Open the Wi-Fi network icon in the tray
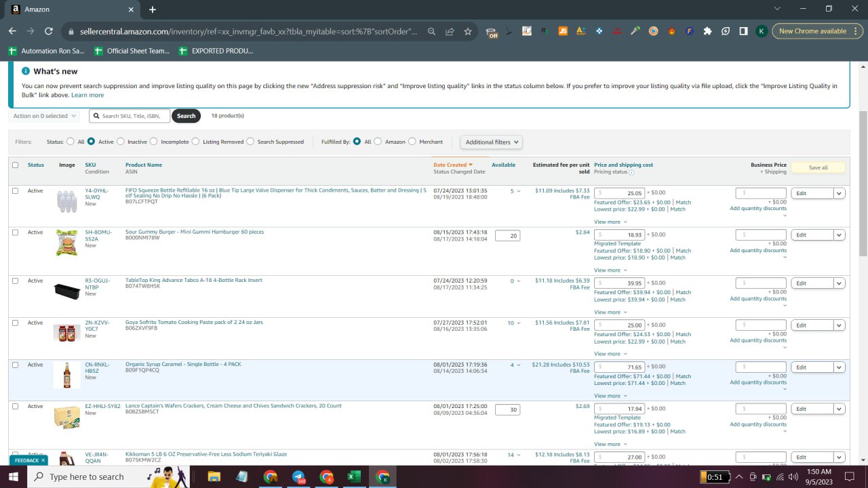 point(778,476)
